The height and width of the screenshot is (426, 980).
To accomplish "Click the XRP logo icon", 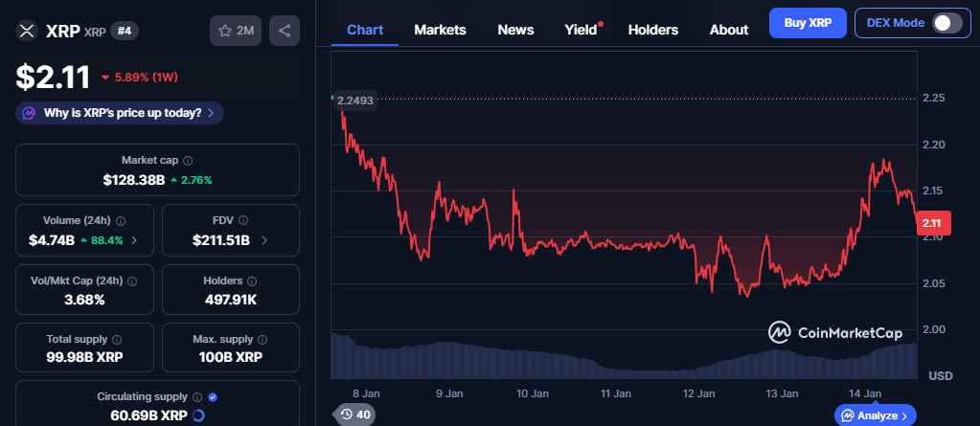I will tap(26, 31).
